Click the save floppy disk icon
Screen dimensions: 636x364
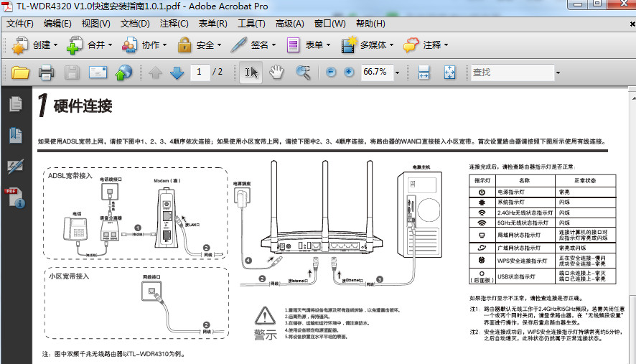click(x=72, y=73)
